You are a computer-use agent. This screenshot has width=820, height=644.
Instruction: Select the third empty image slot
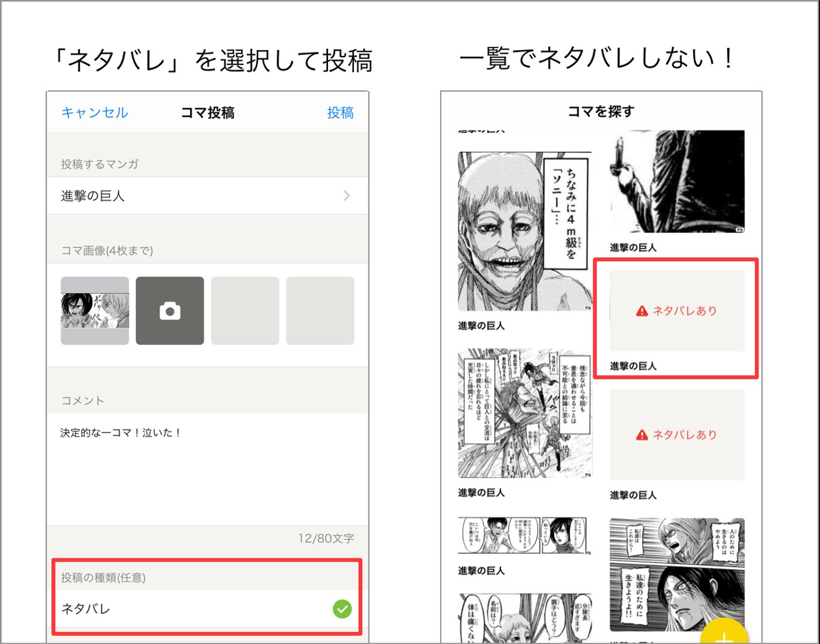245,311
